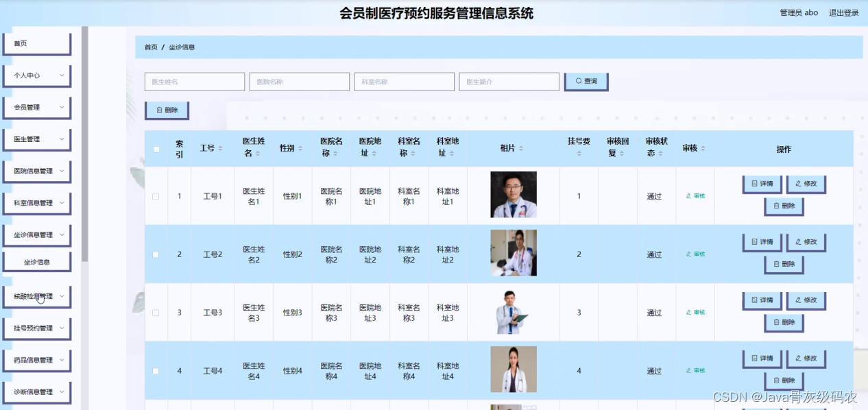Sort by 审核状态 column sort icon
This screenshot has height=410, width=868.
tap(660, 154)
